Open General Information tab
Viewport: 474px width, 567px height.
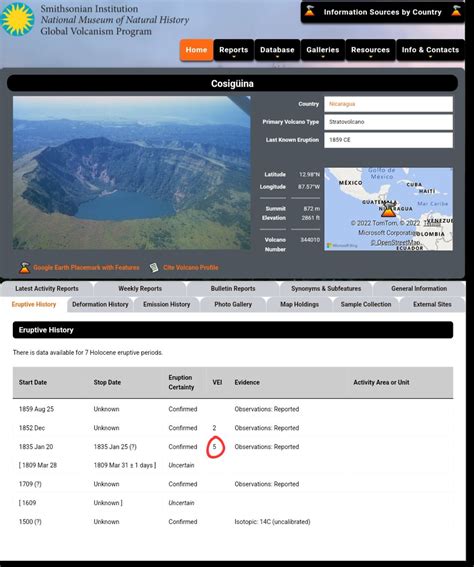[419, 289]
